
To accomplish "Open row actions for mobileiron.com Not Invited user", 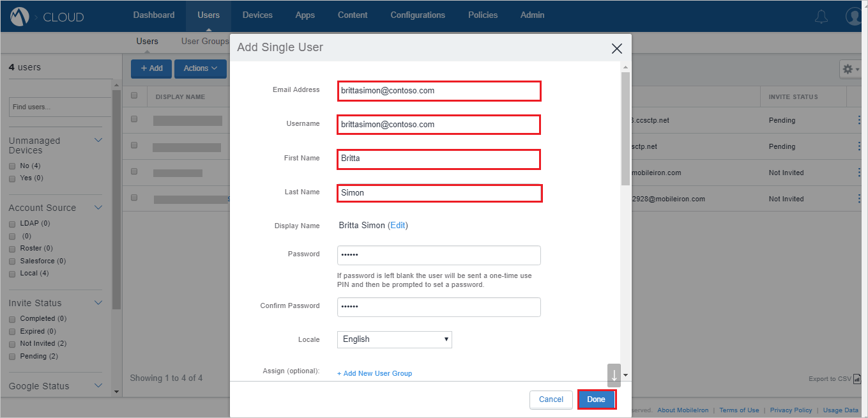I will pos(859,172).
